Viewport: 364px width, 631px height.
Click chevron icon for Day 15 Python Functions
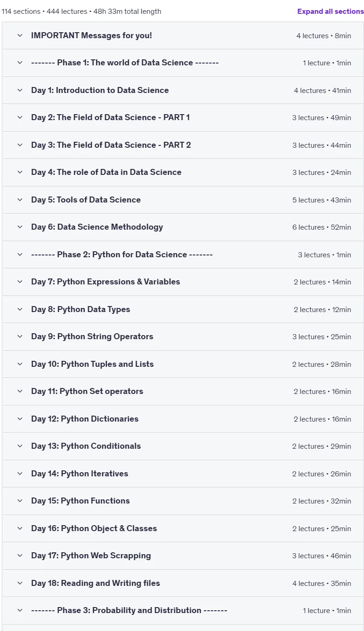tap(20, 501)
